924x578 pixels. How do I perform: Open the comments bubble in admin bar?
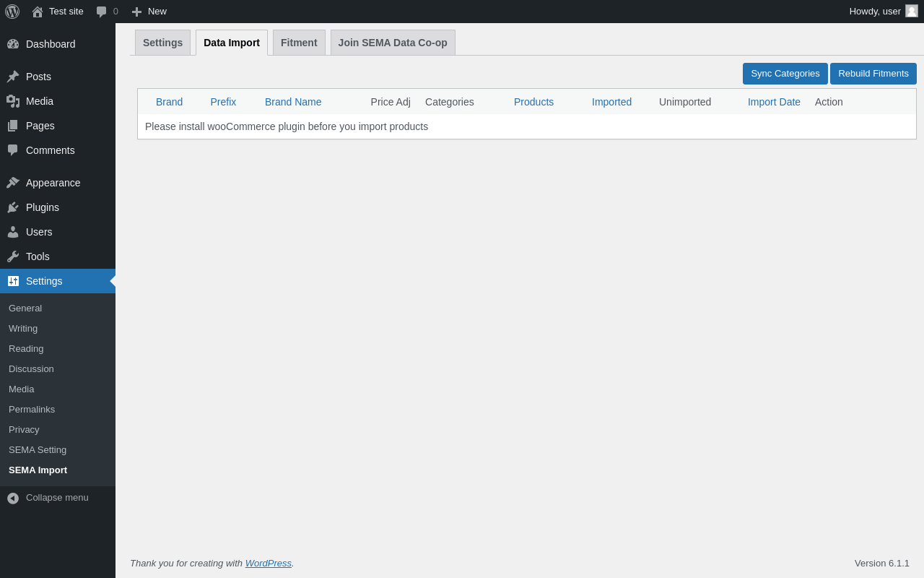tap(101, 12)
